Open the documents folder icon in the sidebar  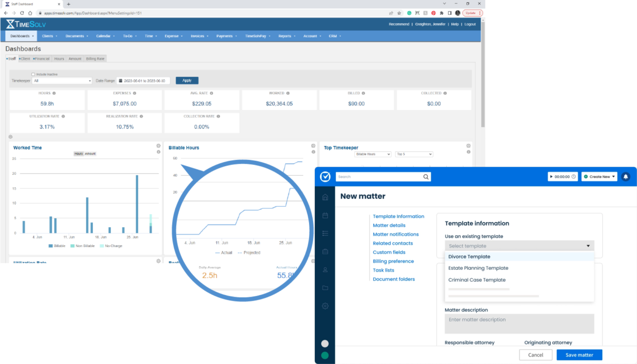[x=325, y=288]
